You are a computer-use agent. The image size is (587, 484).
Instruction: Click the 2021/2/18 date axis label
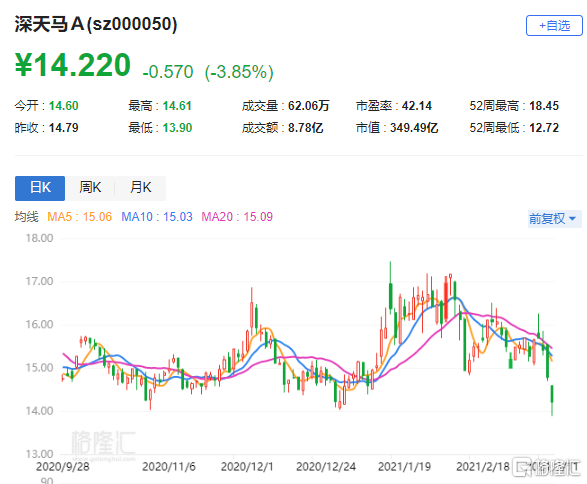click(x=483, y=466)
